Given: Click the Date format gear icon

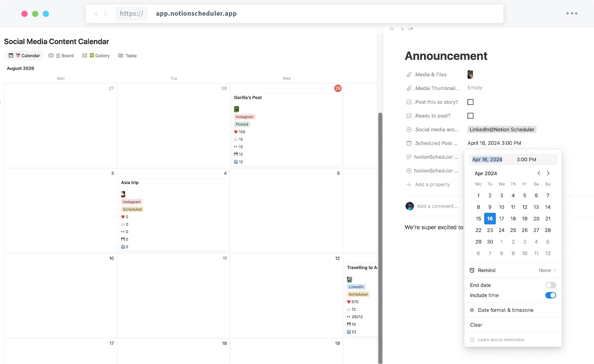Looking at the screenshot, I should point(472,310).
